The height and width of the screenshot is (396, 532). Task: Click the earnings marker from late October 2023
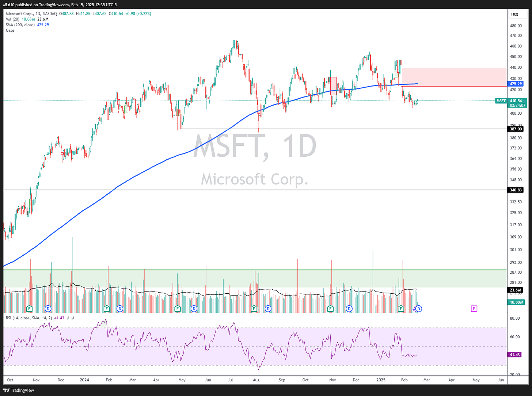[29, 309]
